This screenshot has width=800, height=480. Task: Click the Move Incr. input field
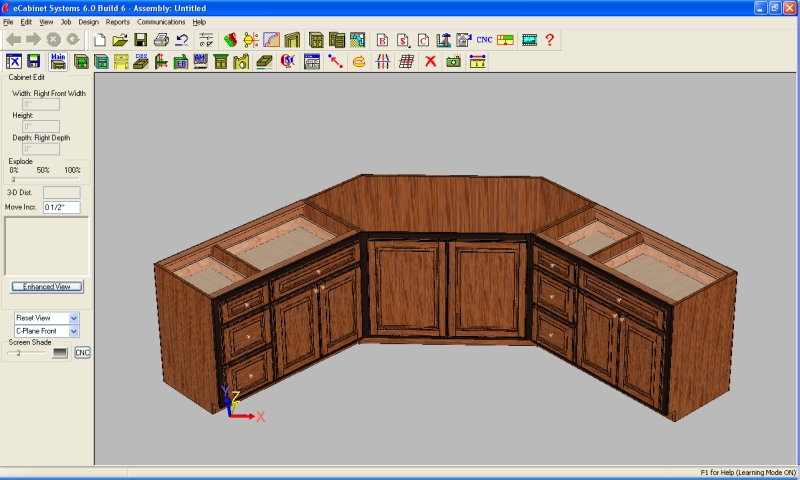pos(61,207)
